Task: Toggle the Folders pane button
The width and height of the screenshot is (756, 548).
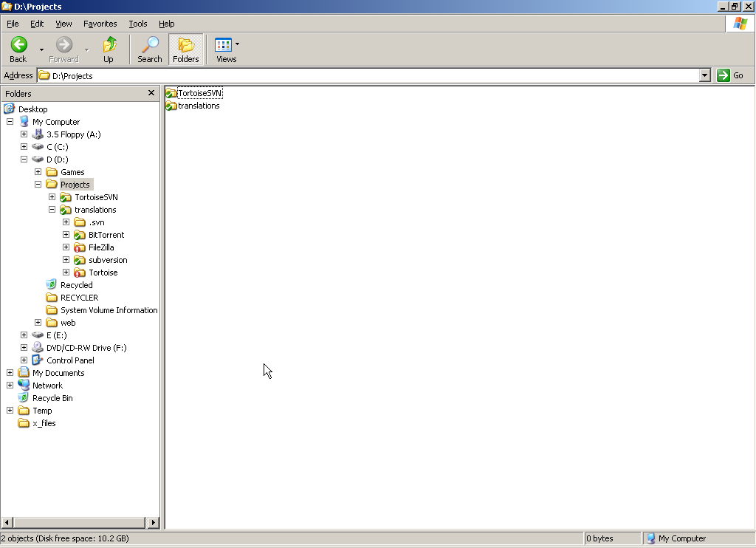Action: pos(185,49)
